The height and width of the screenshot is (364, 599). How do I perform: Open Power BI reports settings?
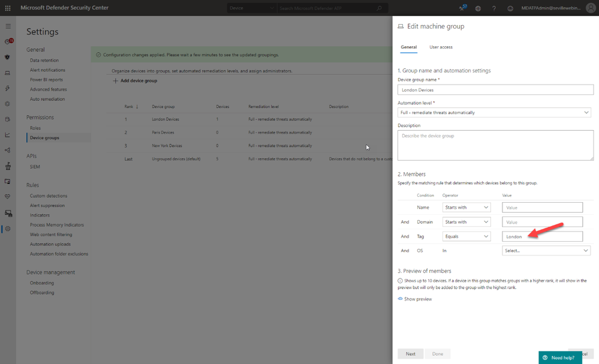tap(46, 79)
